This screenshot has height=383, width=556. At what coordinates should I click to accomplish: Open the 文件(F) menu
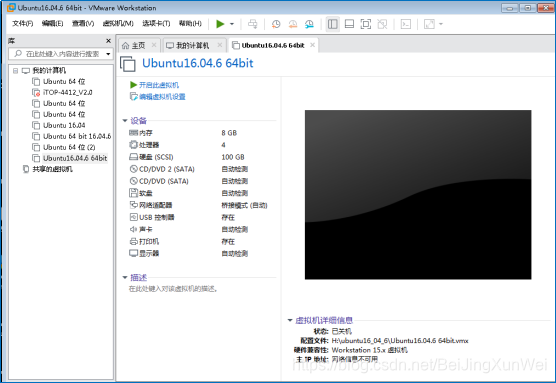click(22, 23)
